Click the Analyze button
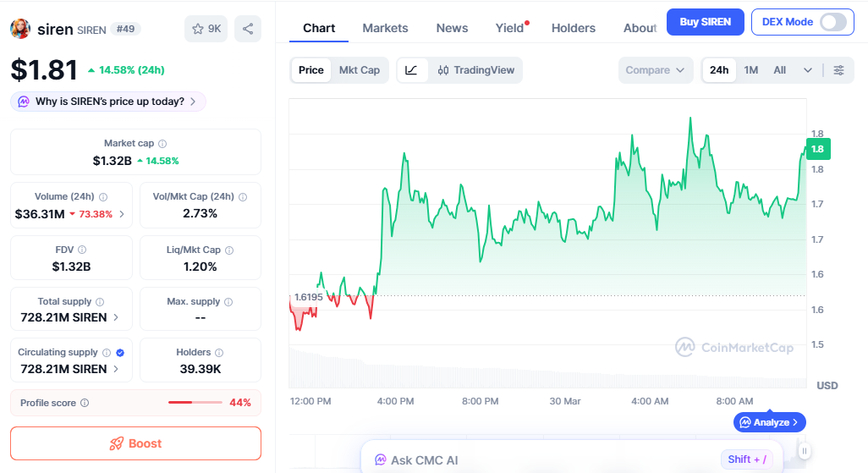 [770, 422]
